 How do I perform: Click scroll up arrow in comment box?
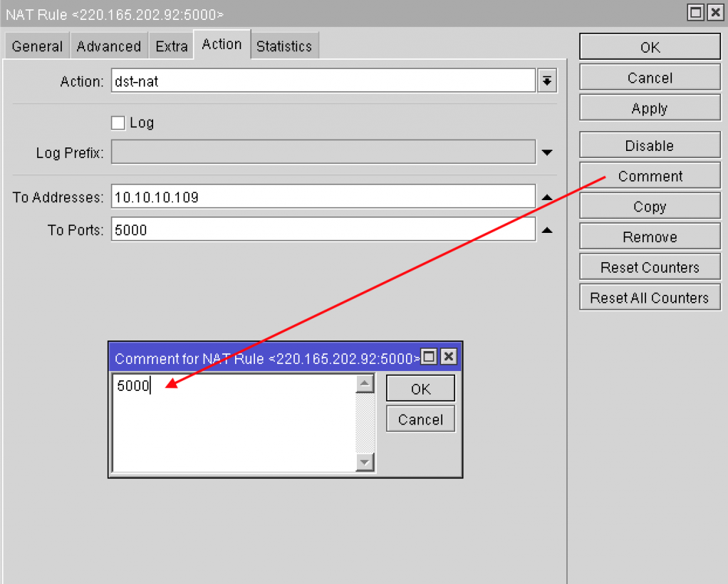[x=365, y=385]
